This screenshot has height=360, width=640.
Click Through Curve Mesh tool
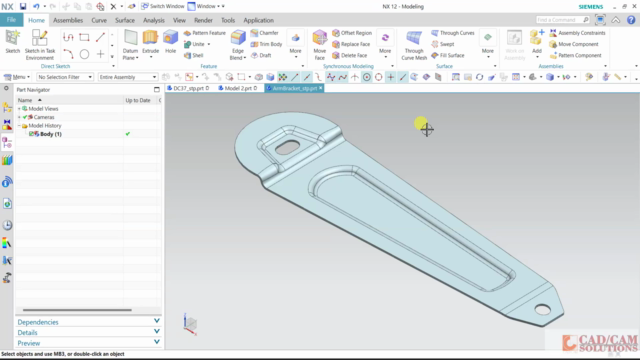(414, 45)
